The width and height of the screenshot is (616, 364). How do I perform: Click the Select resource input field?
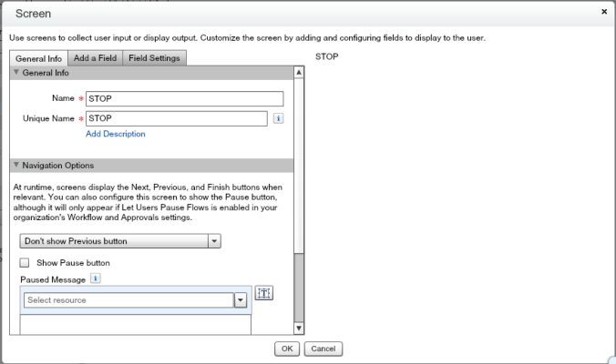click(128, 300)
